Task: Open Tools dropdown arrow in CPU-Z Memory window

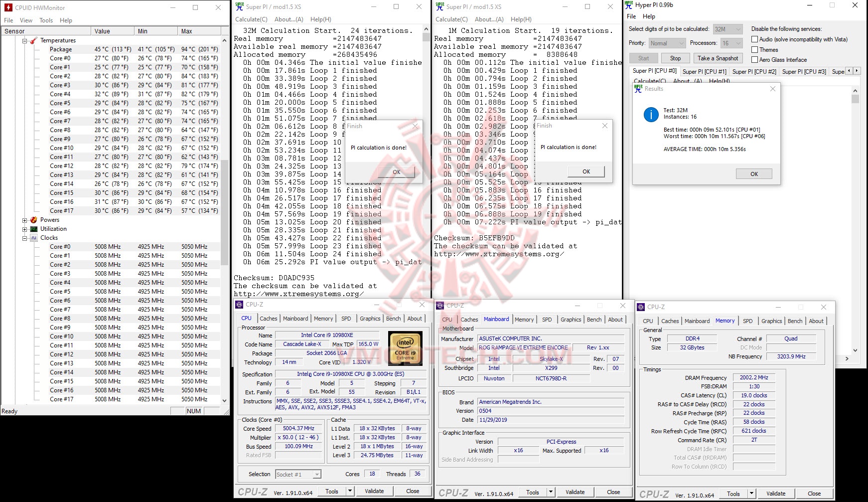Action: (x=751, y=494)
